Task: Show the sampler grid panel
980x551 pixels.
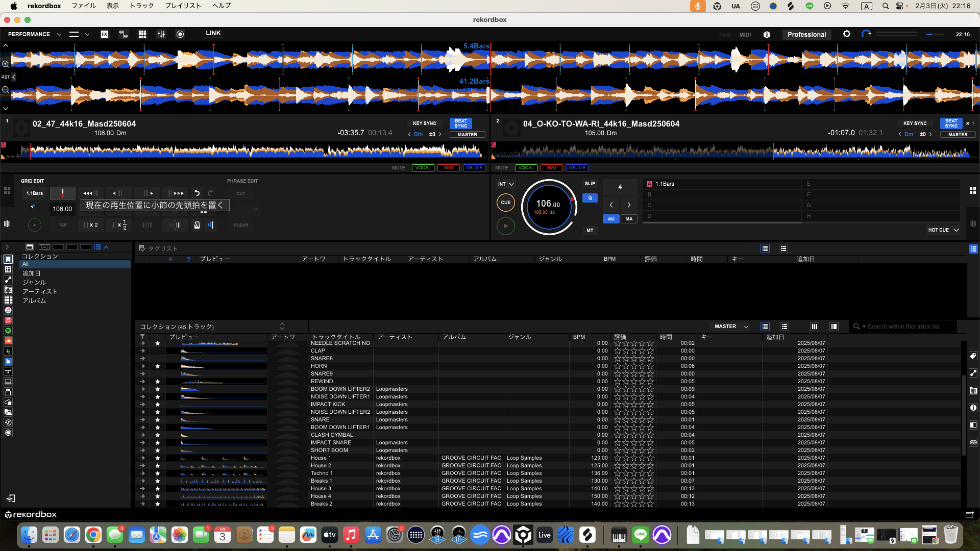Action: point(142,34)
